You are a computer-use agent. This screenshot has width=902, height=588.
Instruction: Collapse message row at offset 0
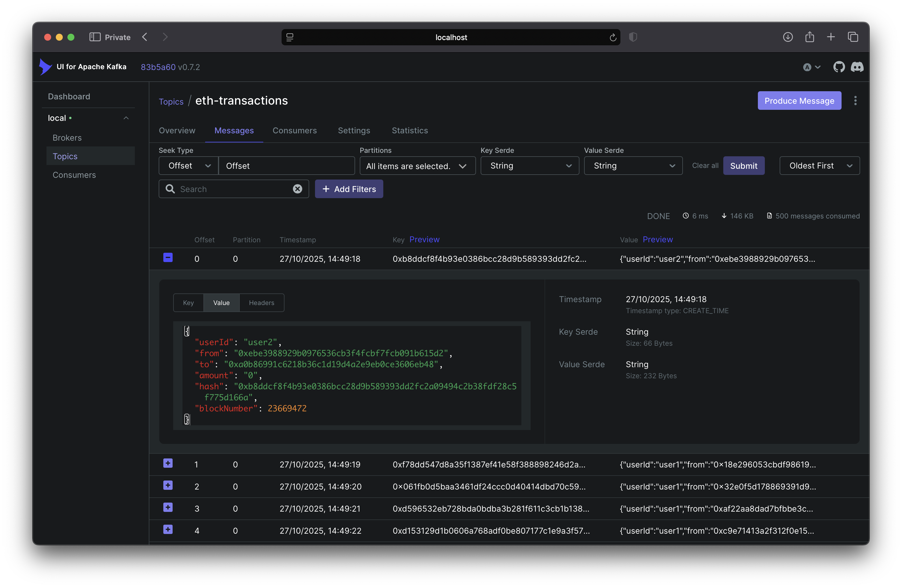tap(168, 258)
